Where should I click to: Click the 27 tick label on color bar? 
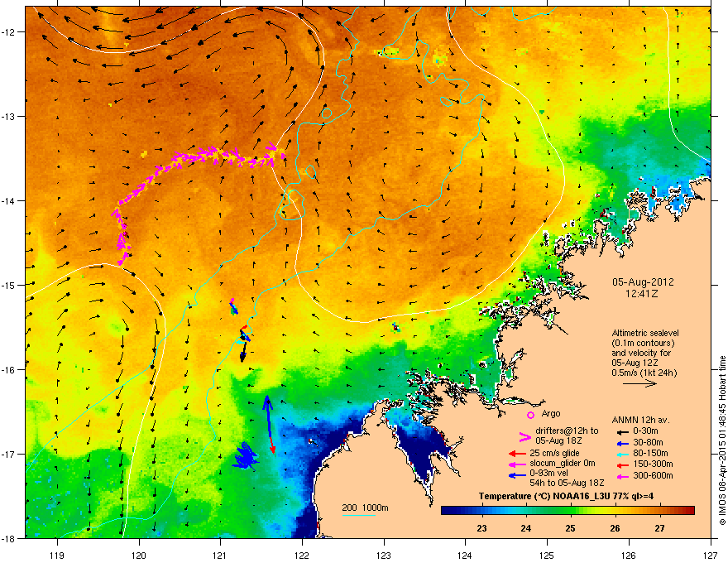[x=660, y=528]
